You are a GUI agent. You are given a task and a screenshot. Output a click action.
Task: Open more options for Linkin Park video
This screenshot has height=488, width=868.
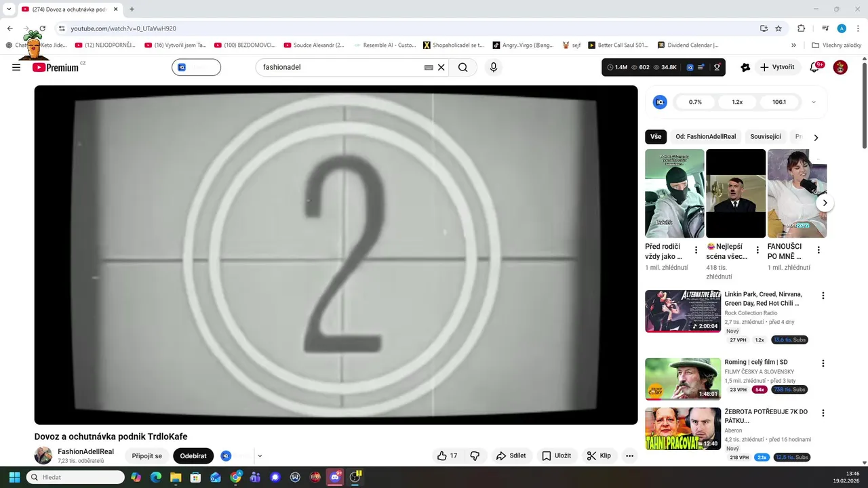click(823, 296)
